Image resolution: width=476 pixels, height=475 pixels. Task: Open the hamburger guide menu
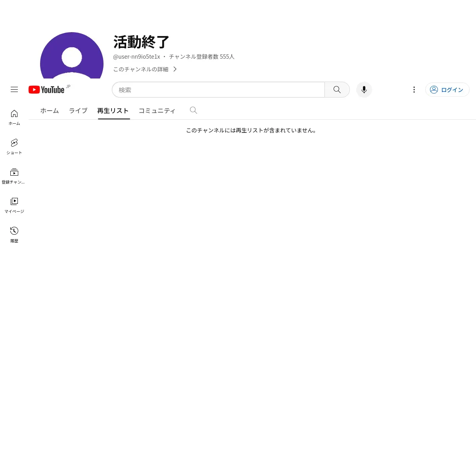pos(14,90)
